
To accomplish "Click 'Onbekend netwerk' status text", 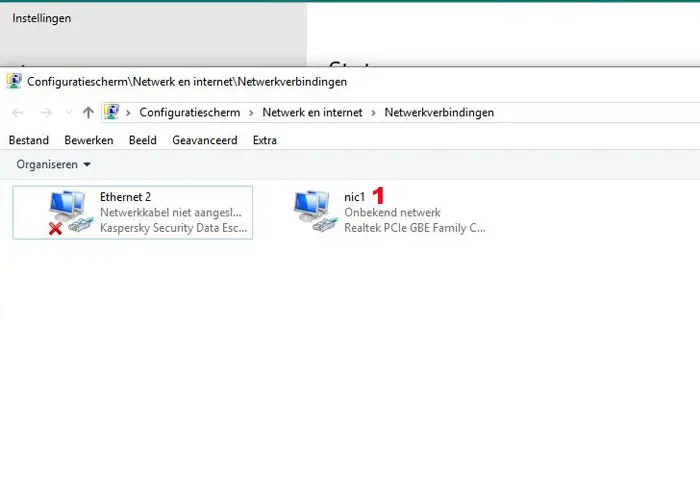I will 392,213.
